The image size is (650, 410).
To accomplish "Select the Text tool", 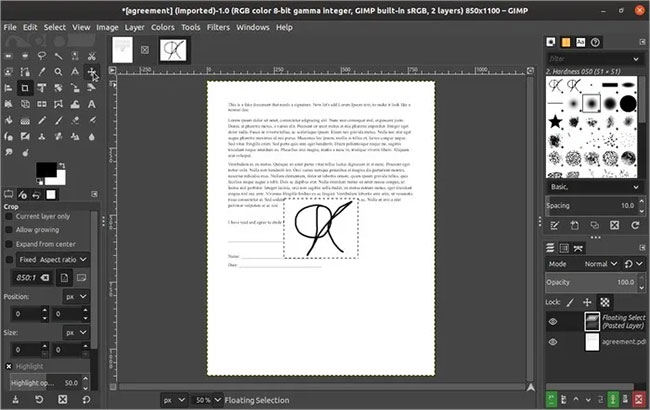I will (x=91, y=104).
